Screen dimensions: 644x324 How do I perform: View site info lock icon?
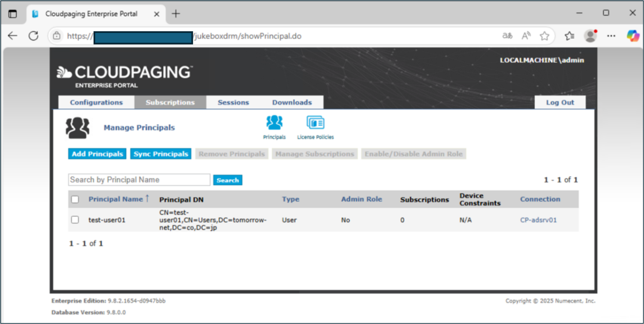tap(57, 36)
